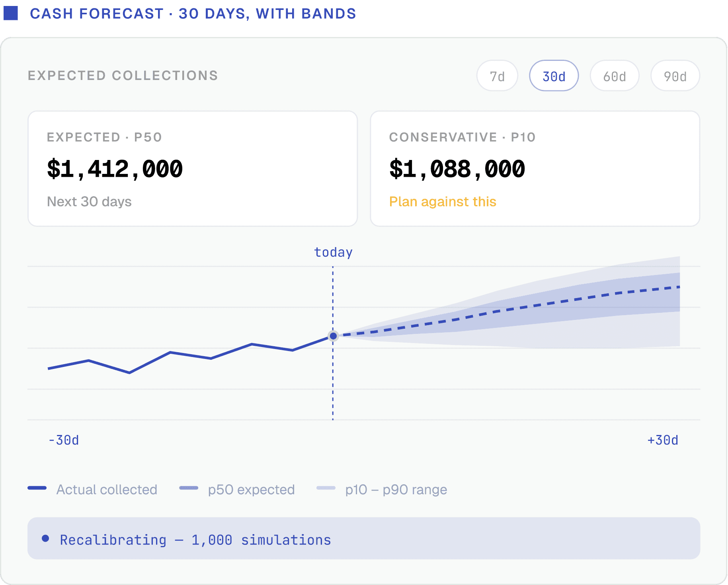
Task: Click the 'today' label above chart
Action: pyautogui.click(x=333, y=252)
